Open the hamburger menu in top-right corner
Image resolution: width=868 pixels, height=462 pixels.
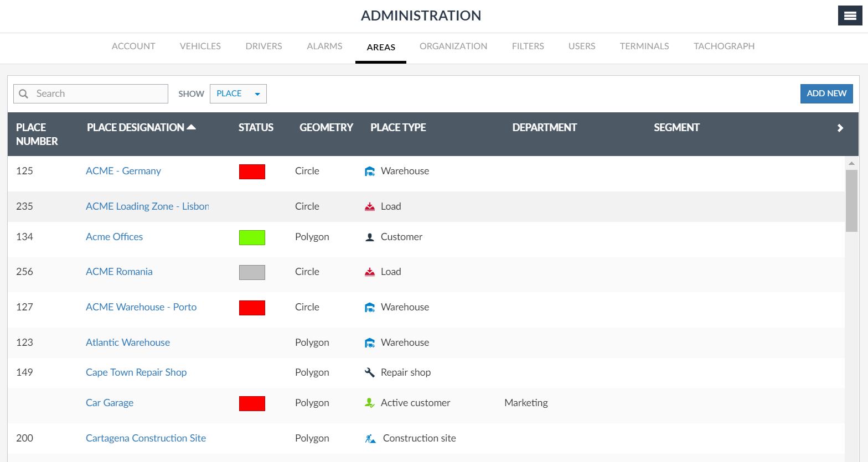pos(850,16)
